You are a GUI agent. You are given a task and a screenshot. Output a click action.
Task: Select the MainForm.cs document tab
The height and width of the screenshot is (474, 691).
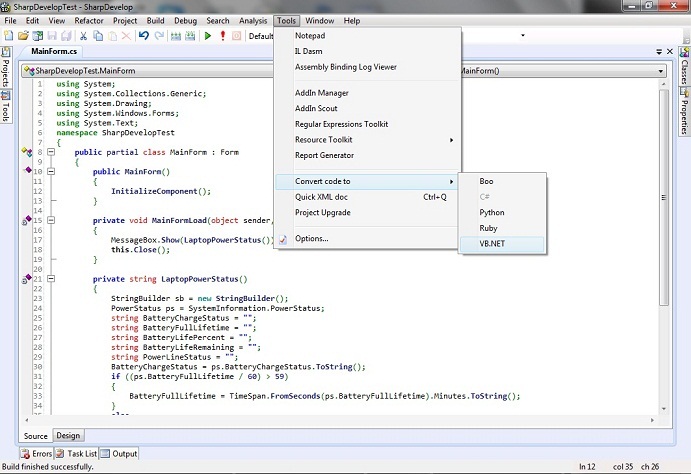(x=54, y=51)
